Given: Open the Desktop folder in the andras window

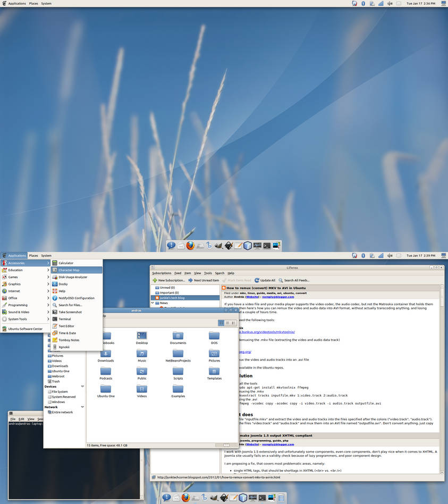Looking at the screenshot, I should pyautogui.click(x=142, y=338).
